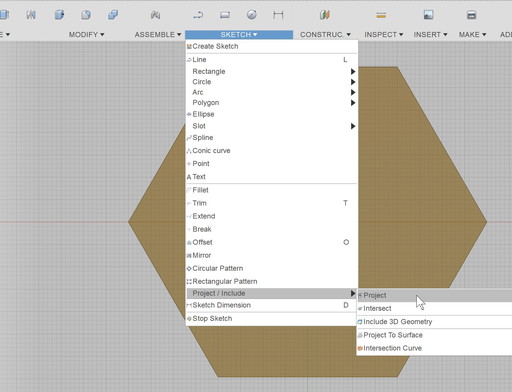This screenshot has height=392, width=512.
Task: Open the MODIFY dropdown menu
Action: pos(86,34)
